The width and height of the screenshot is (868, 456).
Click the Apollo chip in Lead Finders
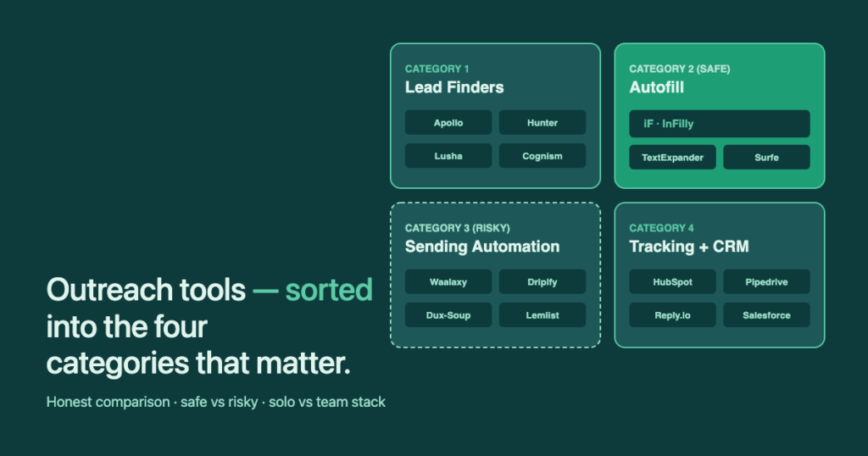[448, 122]
